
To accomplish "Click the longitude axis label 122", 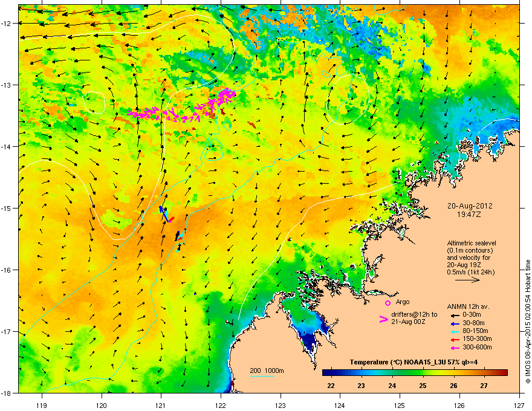I will [221, 406].
